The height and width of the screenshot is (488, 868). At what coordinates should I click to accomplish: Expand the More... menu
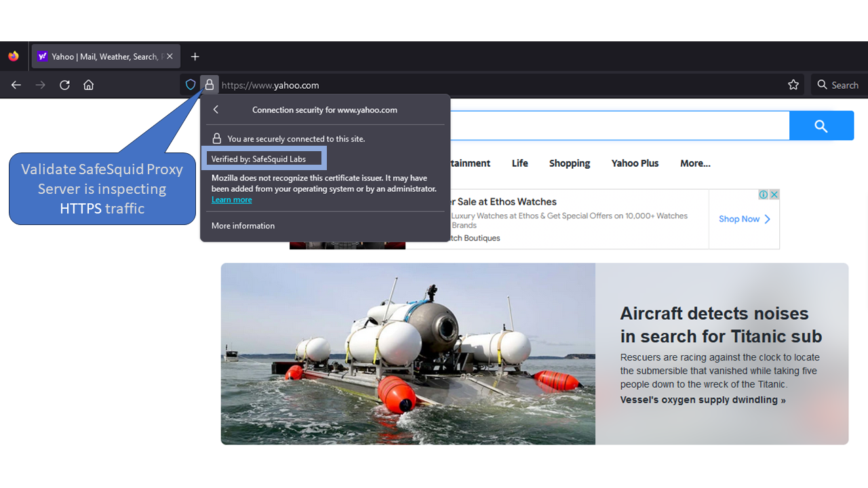coord(695,163)
